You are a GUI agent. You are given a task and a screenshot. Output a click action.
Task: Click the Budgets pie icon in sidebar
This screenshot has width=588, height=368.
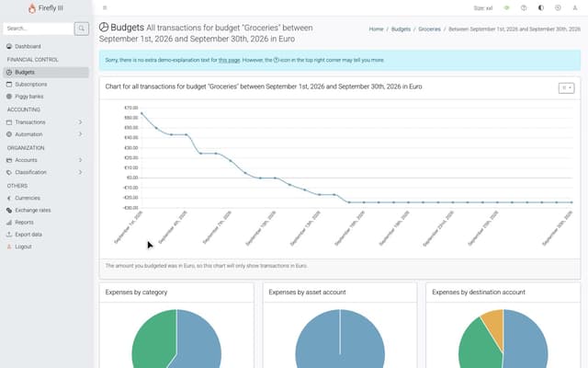(x=9, y=72)
